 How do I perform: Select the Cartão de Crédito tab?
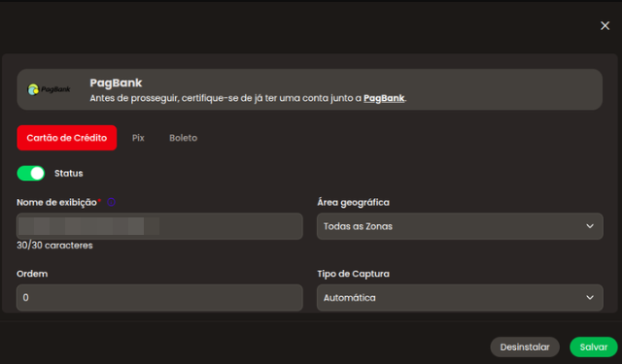tap(67, 138)
